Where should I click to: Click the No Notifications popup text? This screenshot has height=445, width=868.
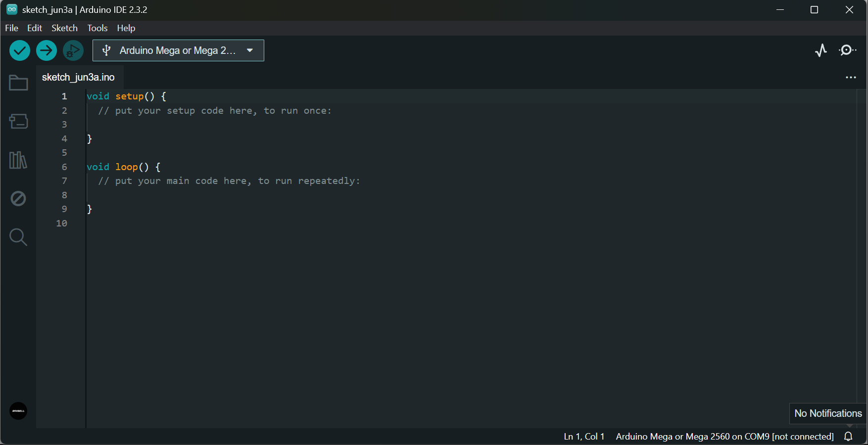tap(828, 413)
